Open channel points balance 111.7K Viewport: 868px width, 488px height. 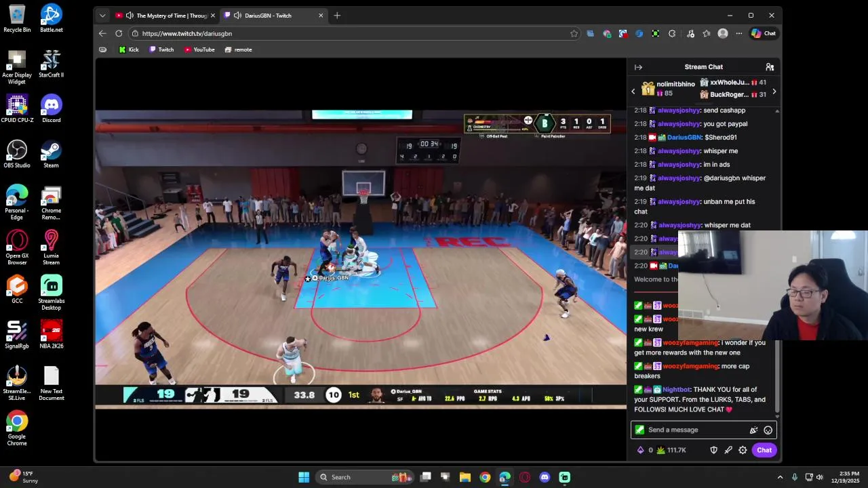(671, 450)
